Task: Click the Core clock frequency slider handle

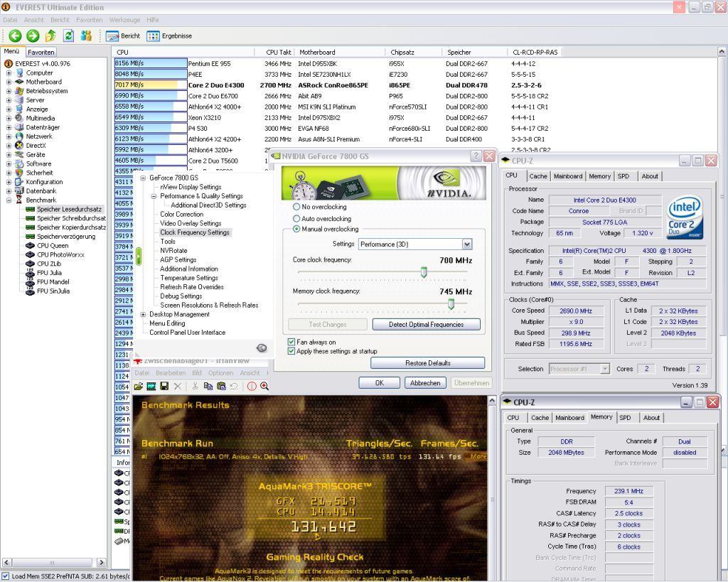Action: (424, 272)
